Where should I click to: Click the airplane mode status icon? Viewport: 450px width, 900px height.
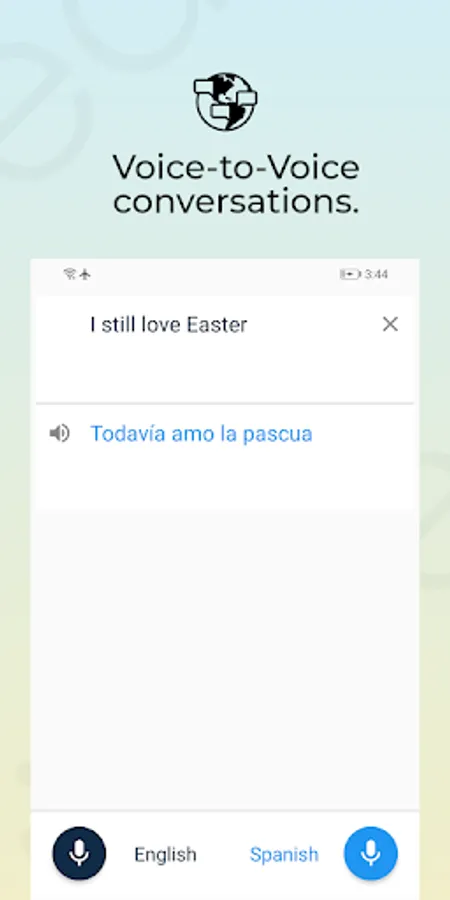pos(85,274)
